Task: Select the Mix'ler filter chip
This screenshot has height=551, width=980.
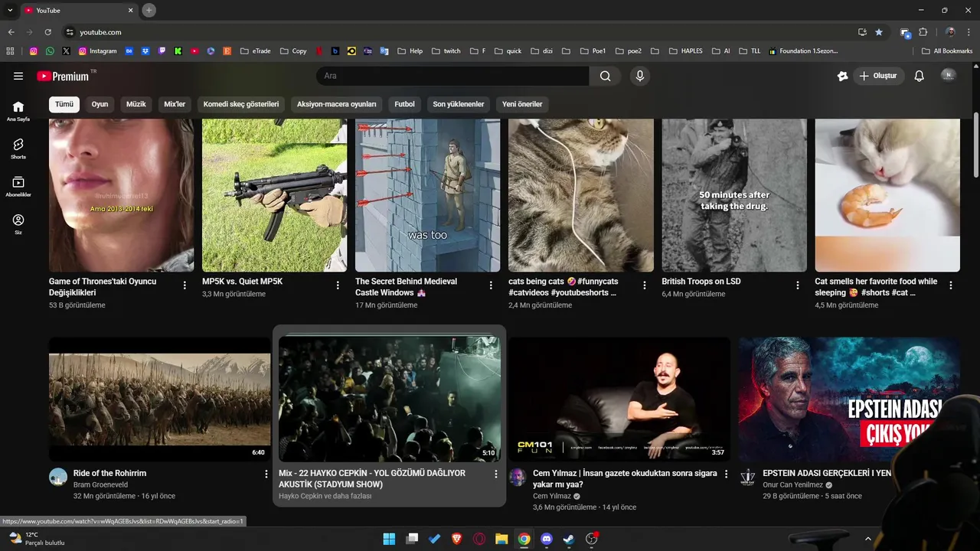Action: coord(175,104)
